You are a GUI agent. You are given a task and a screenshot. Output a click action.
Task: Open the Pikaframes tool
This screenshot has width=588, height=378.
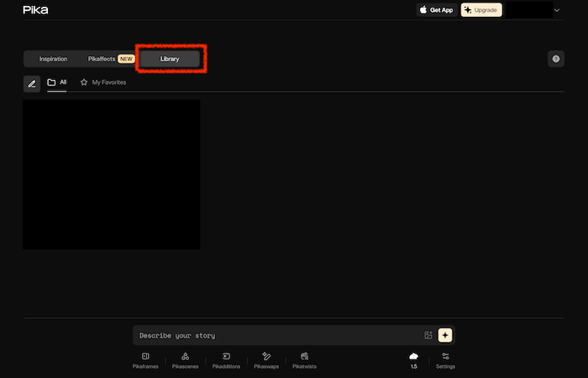[144, 360]
